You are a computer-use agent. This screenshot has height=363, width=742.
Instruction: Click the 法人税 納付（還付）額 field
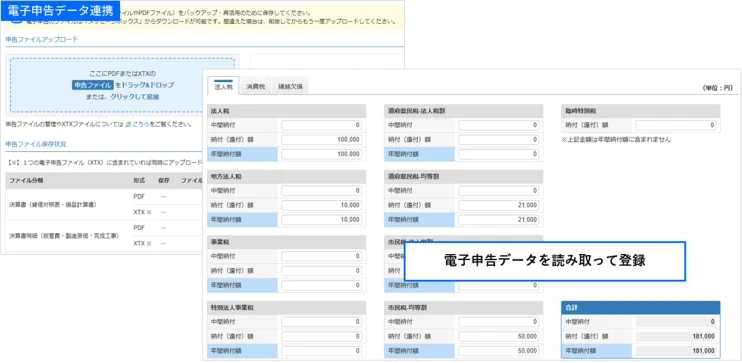click(x=322, y=140)
